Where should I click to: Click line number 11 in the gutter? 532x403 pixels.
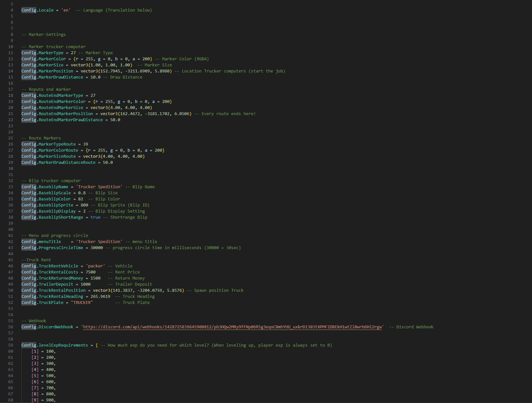11,53
